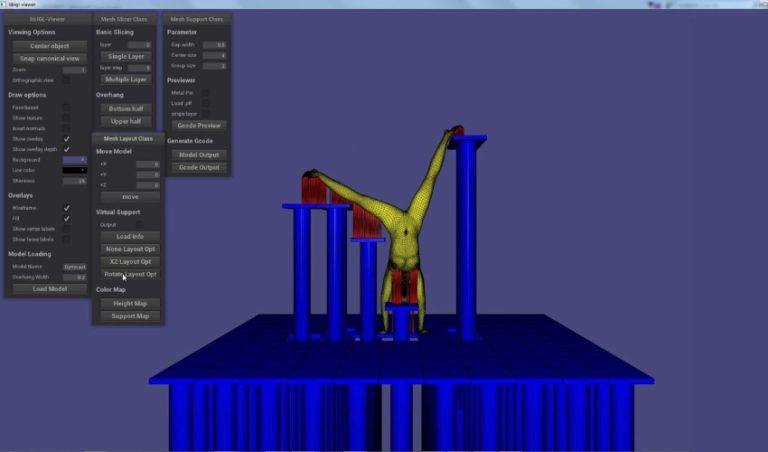This screenshot has width=768, height=452.
Task: Enable the Metal Pin previewer checkbox
Action: [206, 92]
